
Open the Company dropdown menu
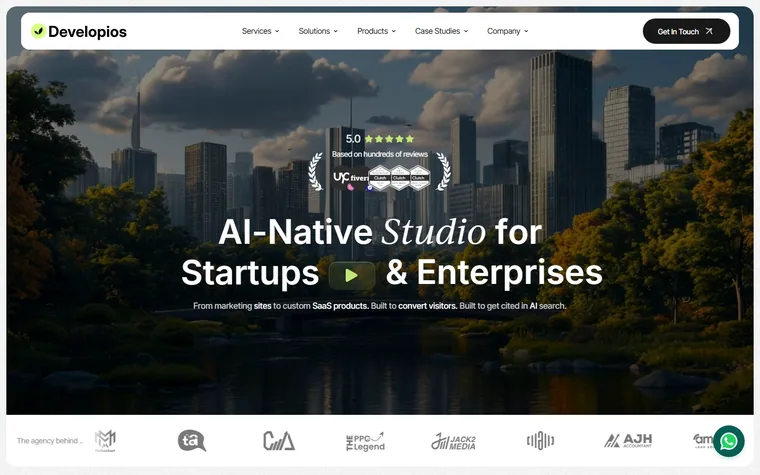pos(507,31)
